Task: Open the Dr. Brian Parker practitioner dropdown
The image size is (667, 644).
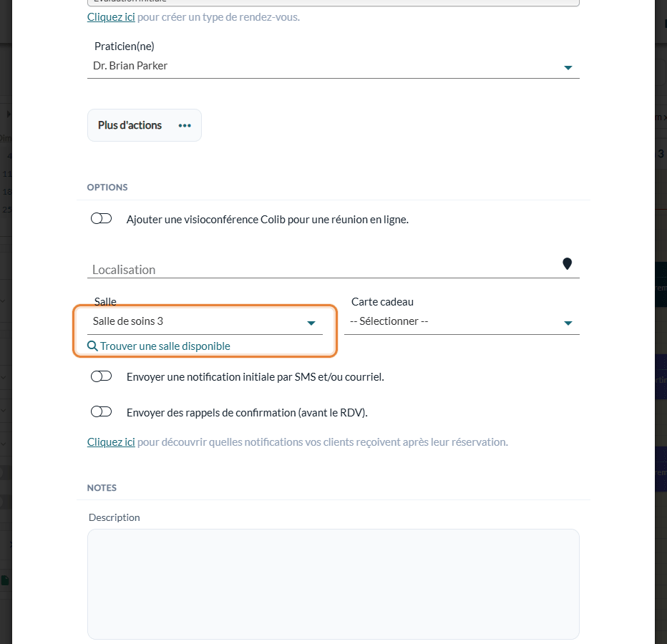Action: 333,66
